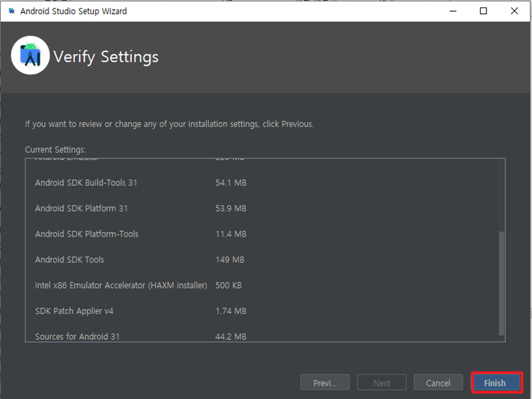532x399 pixels.
Task: Click the Android Studio logo beside Verify Settings
Action: (30, 55)
